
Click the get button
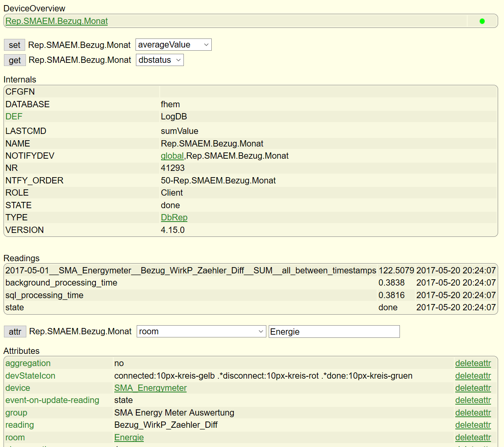point(15,60)
